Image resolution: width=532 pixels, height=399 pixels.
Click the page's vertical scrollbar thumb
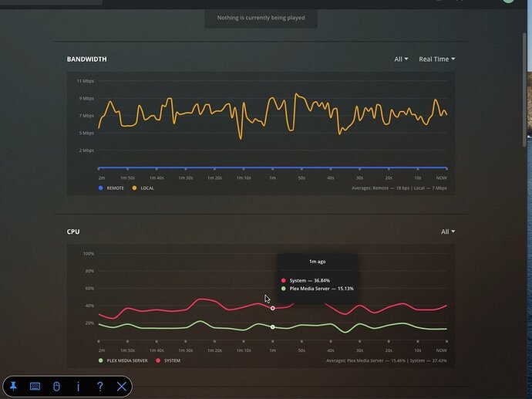click(x=524, y=90)
